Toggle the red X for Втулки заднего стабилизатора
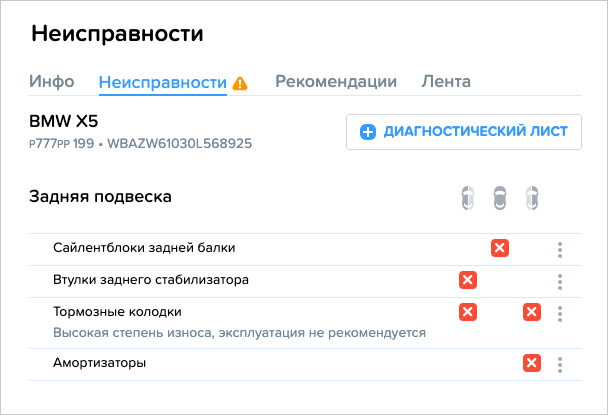608x415 pixels. (x=468, y=280)
